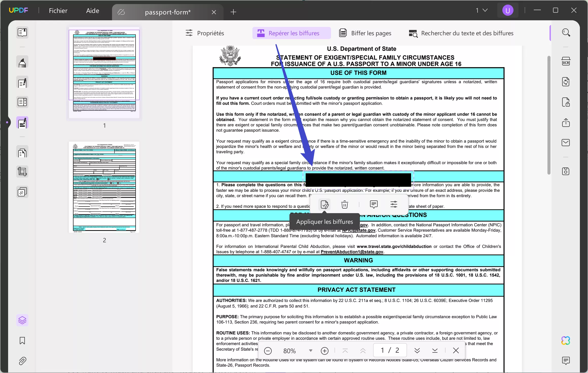
Task: Expand the page number dropdown in the title bar
Action: point(485,10)
